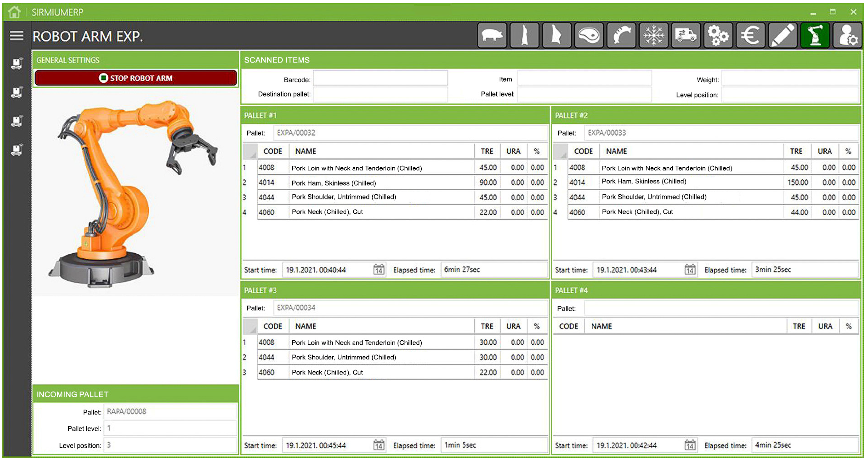The image size is (868, 461).
Task: Select Pallet #2 row Pork Neck (Chilled), Cut
Action: (706, 212)
